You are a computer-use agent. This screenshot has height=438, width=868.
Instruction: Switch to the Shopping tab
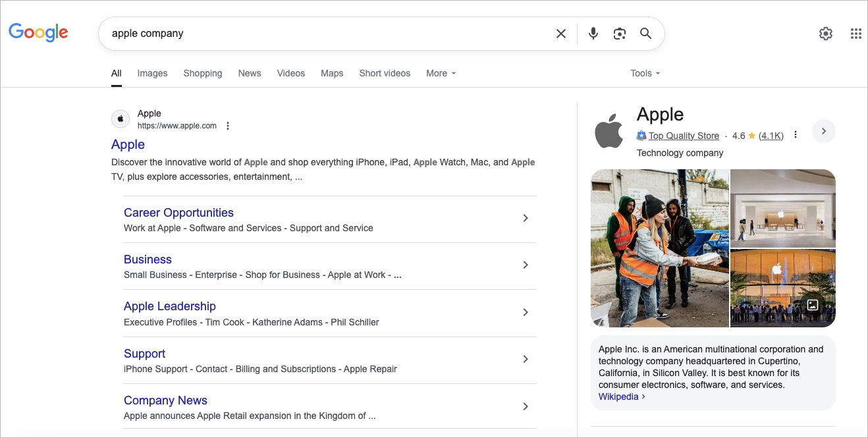point(203,73)
